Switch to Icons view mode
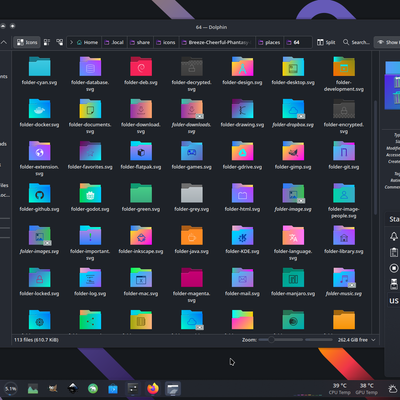 [27, 42]
